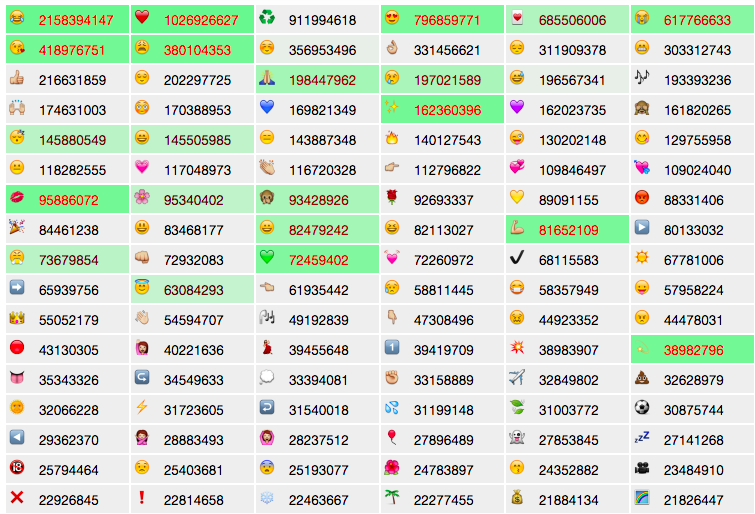
Task: Click the loudly crying emoji beside 617766633
Action: pyautogui.click(x=642, y=18)
